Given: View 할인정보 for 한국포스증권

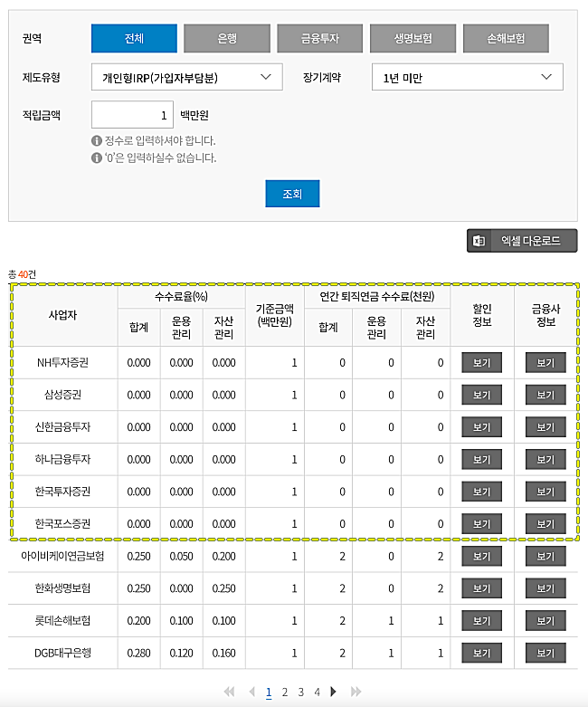Looking at the screenshot, I should tap(481, 524).
